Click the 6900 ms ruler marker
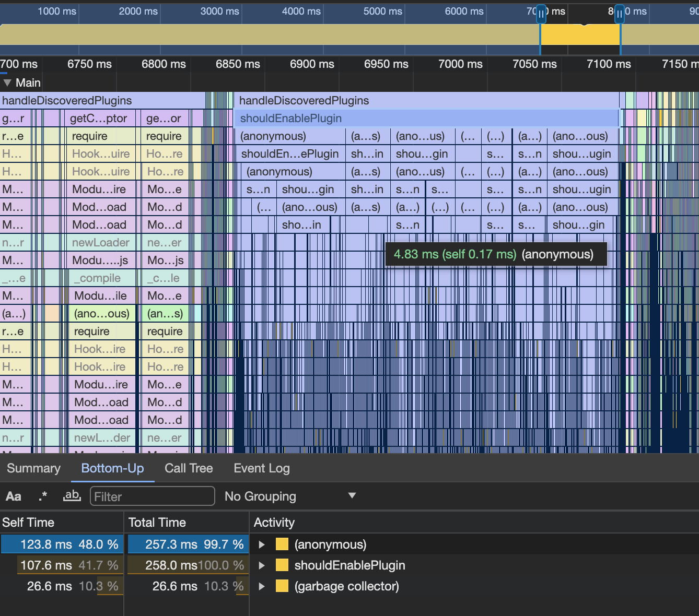The height and width of the screenshot is (616, 699). 312,64
